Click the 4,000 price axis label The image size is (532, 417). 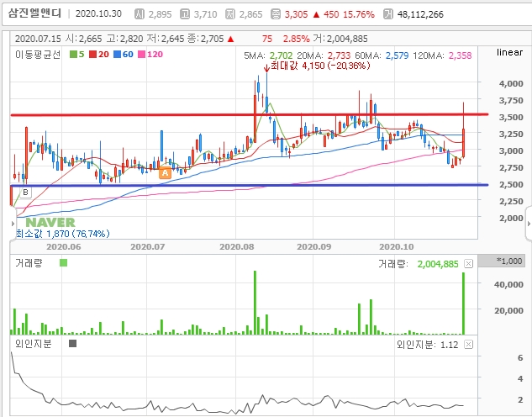pos(511,83)
